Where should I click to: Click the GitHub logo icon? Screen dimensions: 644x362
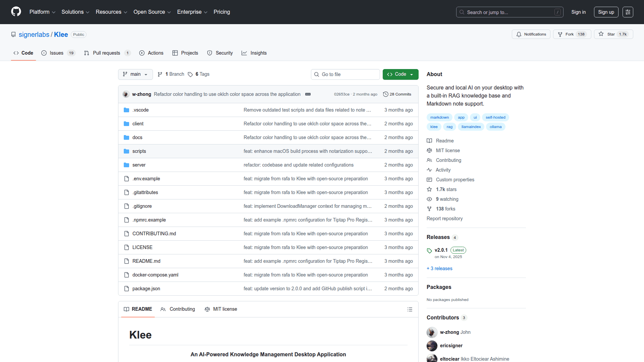(16, 12)
